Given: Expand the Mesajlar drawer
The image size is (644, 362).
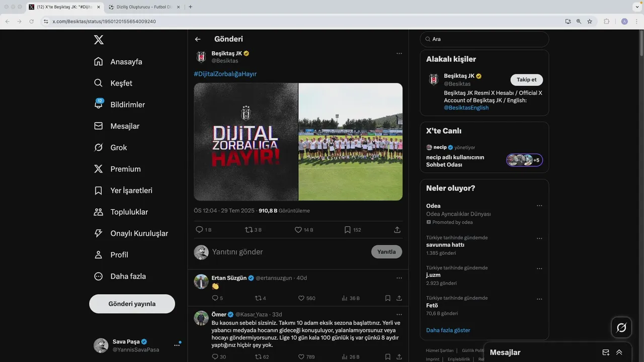Looking at the screenshot, I should coord(619,352).
